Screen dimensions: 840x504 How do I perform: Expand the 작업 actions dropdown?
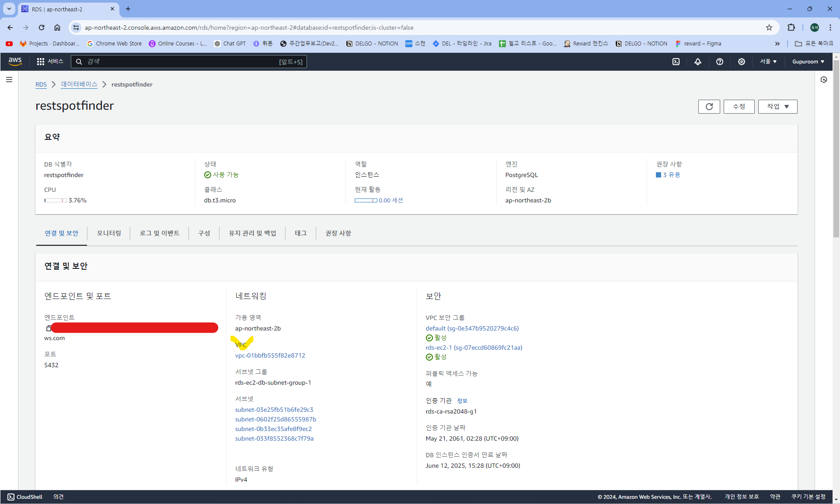click(777, 107)
